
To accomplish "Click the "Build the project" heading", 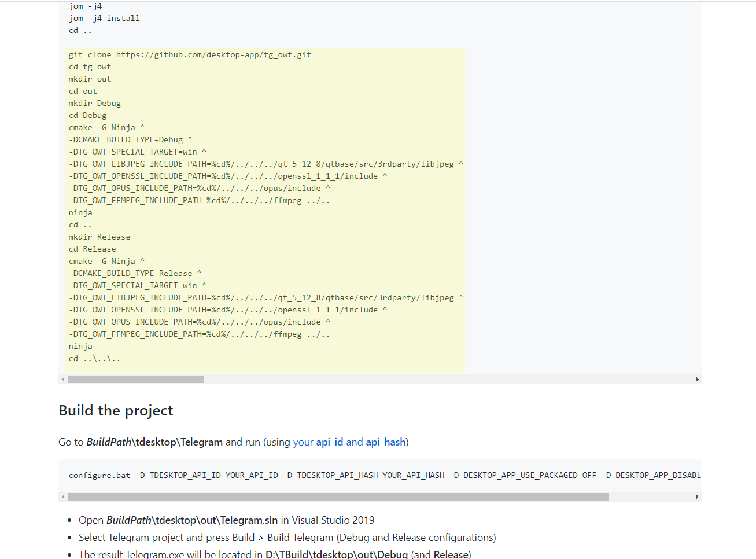I will coord(115,410).
